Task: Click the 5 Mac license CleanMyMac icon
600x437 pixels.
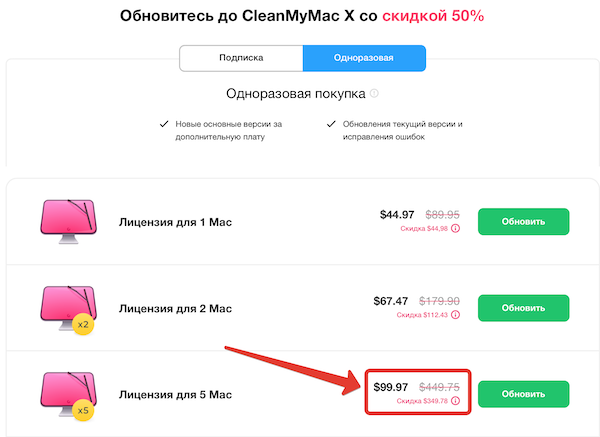Action: coord(69,393)
